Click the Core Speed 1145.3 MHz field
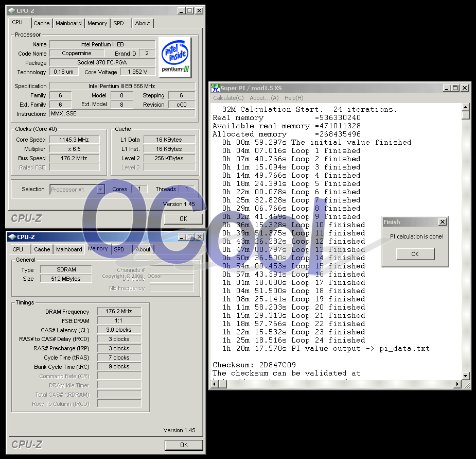The height and width of the screenshot is (459, 476). tap(75, 140)
